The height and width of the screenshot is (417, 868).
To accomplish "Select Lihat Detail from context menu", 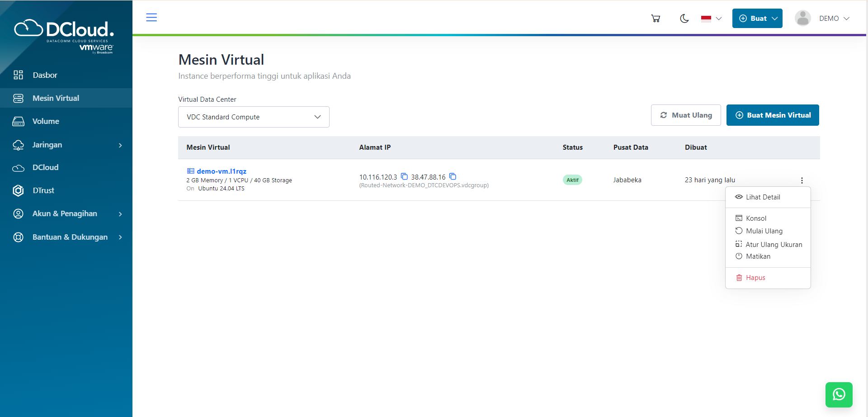I will [763, 197].
